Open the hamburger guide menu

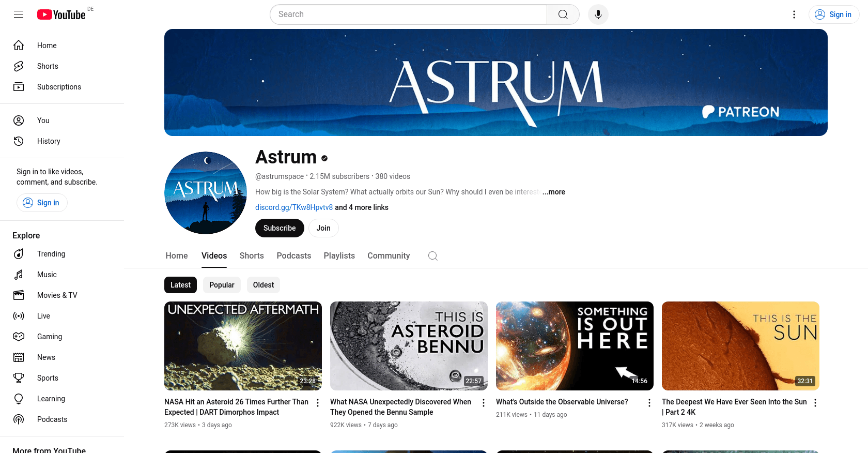19,14
